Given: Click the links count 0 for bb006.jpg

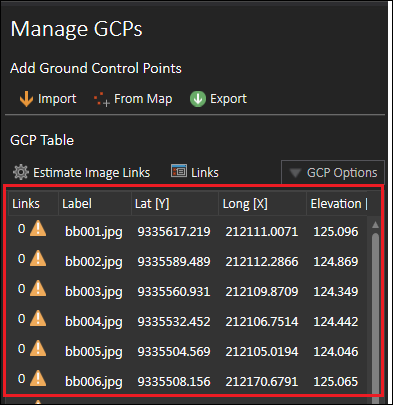Looking at the screenshot, I should pyautogui.click(x=21, y=379).
